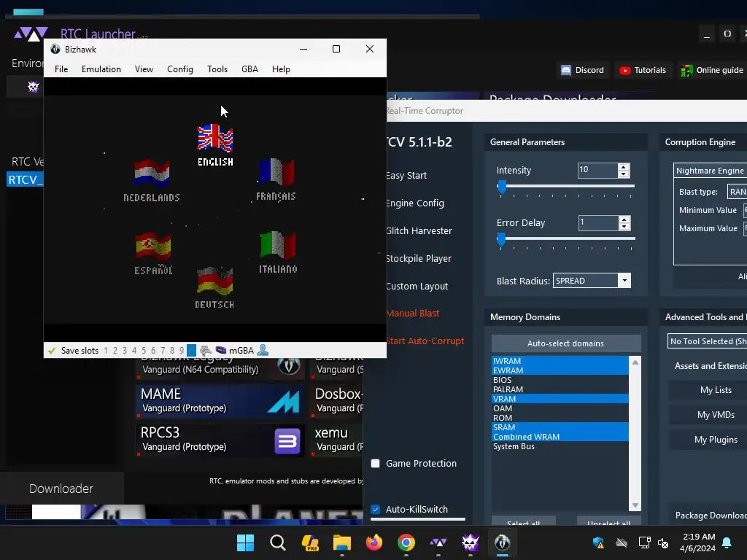
Task: Click the green checkmark in Bizhawk status bar
Action: click(52, 351)
